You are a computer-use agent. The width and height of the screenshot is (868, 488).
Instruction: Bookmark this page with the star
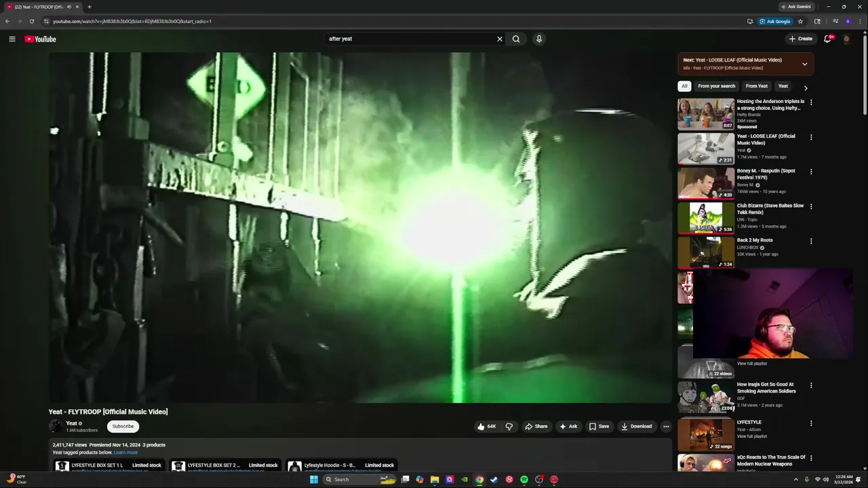click(x=800, y=21)
